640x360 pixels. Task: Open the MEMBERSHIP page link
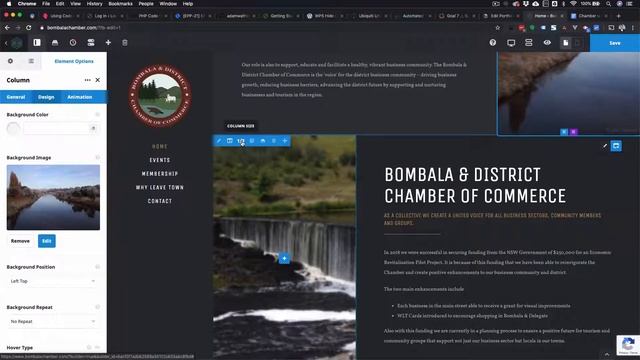160,174
